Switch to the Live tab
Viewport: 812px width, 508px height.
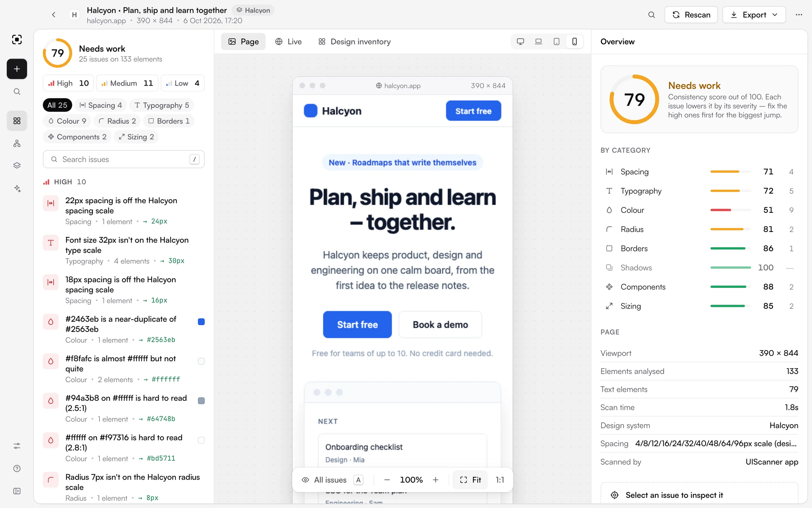pyautogui.click(x=288, y=42)
